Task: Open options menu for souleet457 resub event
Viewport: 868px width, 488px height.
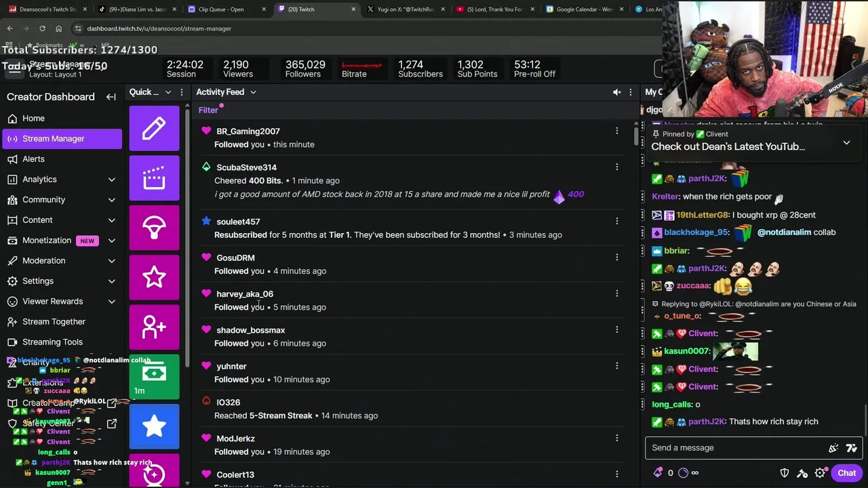Action: 616,221
